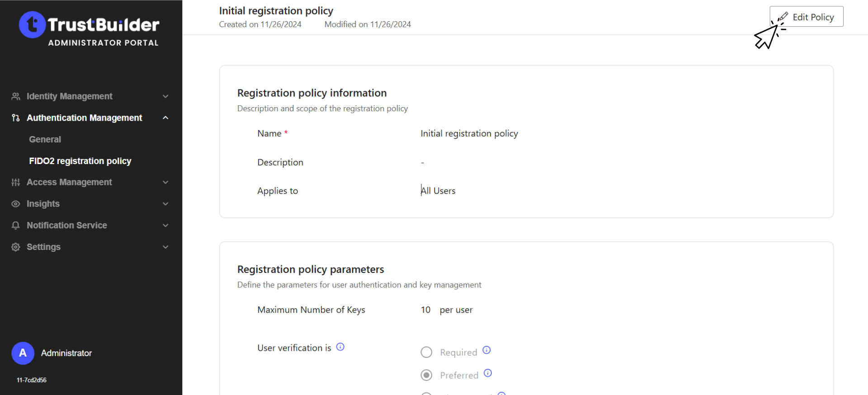
Task: Expand the Access Management chevron
Action: pyautogui.click(x=165, y=182)
